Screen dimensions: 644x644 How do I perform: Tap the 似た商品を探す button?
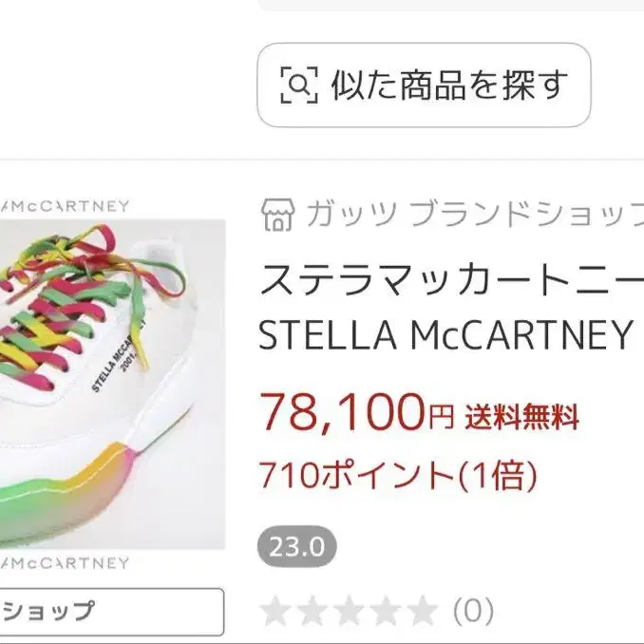tap(424, 85)
